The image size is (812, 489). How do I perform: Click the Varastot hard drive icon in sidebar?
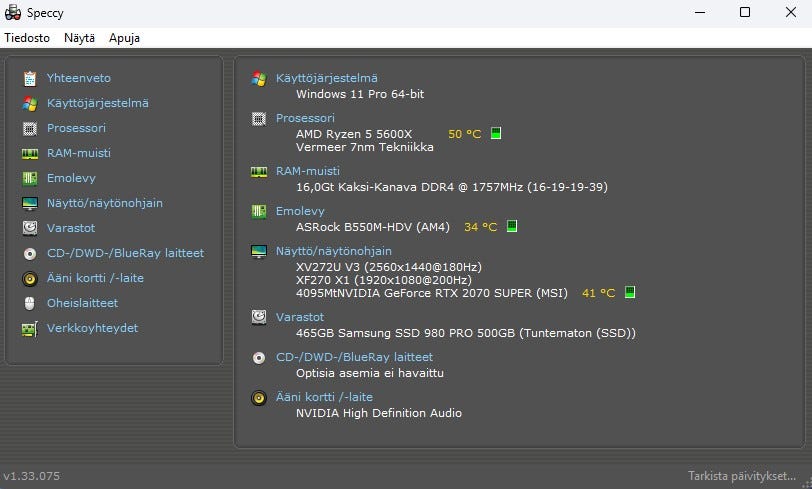(30, 228)
